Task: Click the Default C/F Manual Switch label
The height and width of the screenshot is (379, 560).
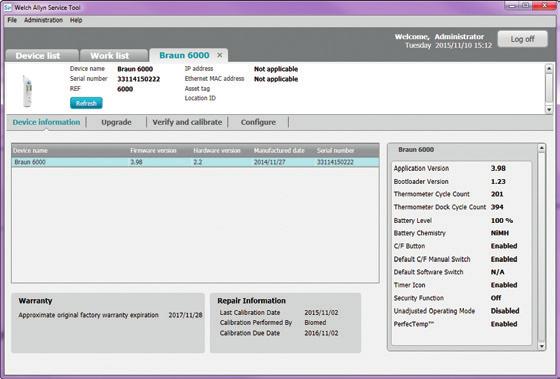Action: (x=432, y=259)
